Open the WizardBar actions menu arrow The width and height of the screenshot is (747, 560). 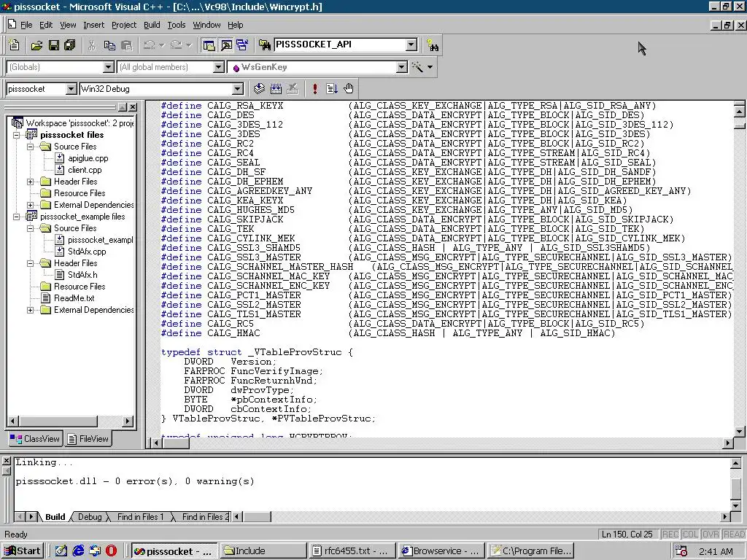(x=430, y=67)
